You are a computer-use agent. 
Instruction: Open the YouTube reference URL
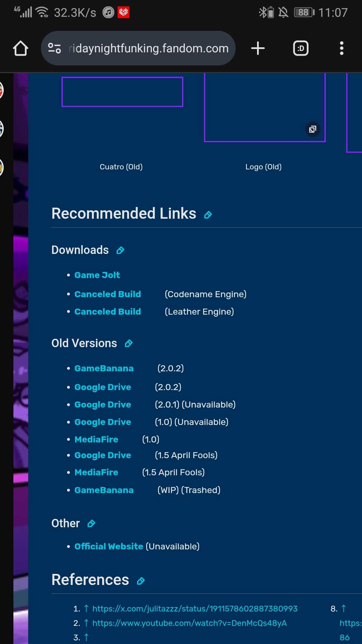189,623
